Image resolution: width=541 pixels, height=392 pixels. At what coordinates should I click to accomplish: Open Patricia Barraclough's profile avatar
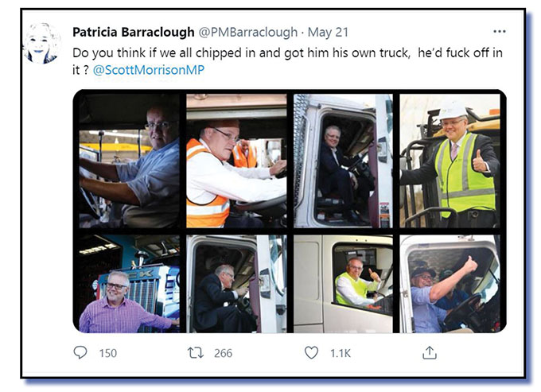point(41,44)
